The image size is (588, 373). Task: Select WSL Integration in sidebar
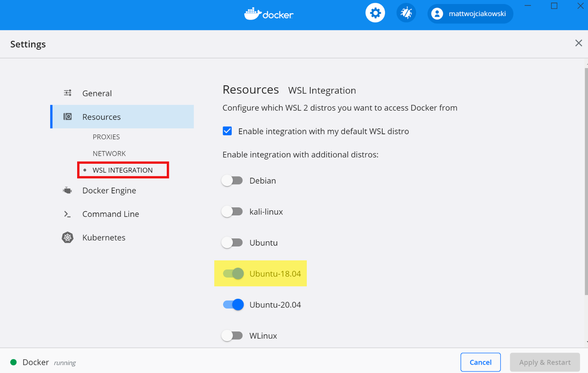(x=122, y=170)
